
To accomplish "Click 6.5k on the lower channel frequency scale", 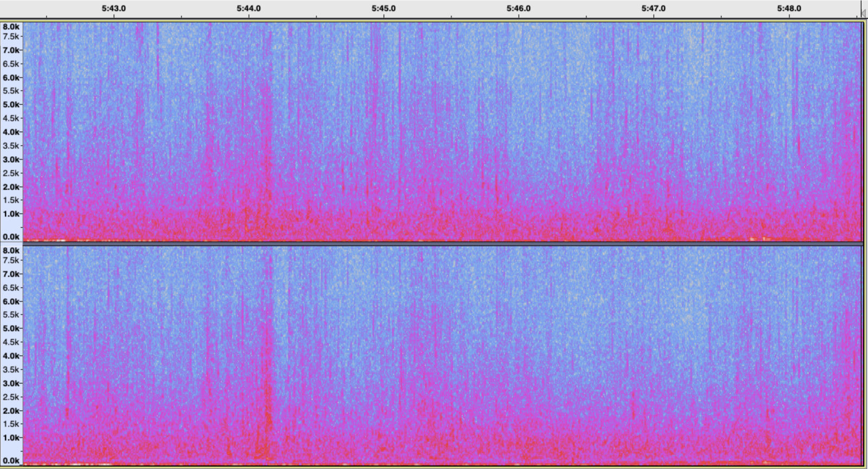I will click(x=11, y=288).
